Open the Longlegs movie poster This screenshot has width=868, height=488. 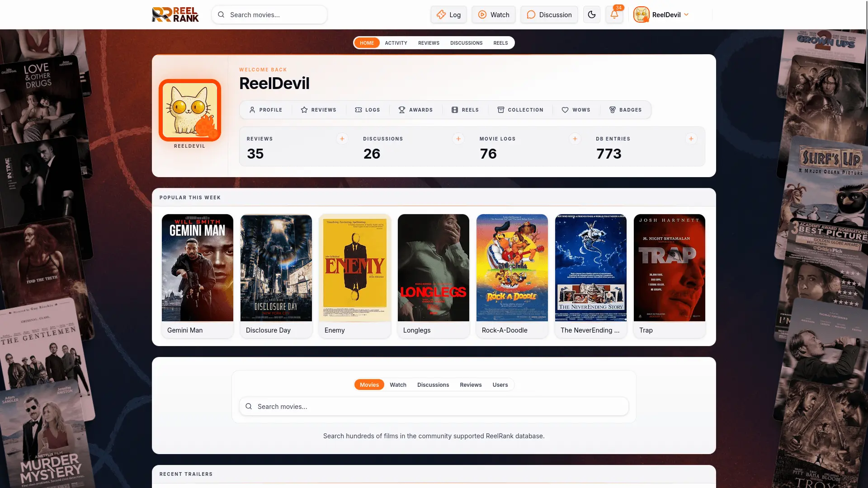[x=434, y=267]
